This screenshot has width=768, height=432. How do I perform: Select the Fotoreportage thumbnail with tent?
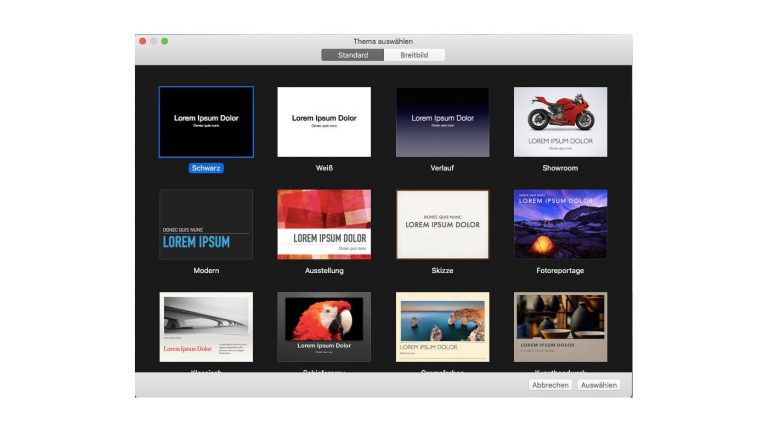click(560, 225)
